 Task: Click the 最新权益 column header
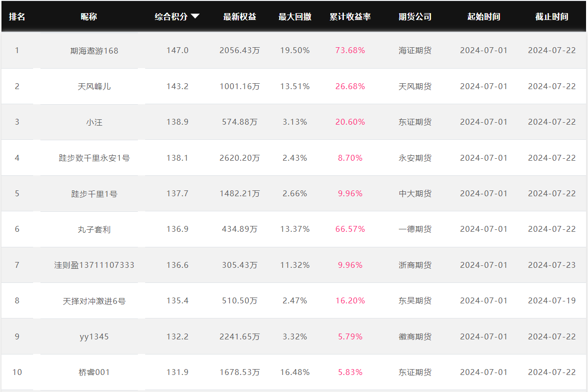click(240, 17)
